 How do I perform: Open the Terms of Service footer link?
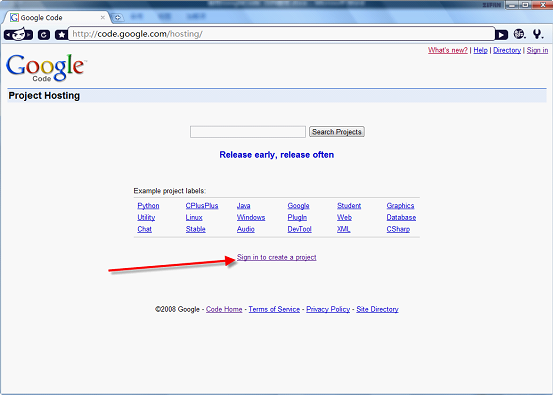click(x=274, y=309)
